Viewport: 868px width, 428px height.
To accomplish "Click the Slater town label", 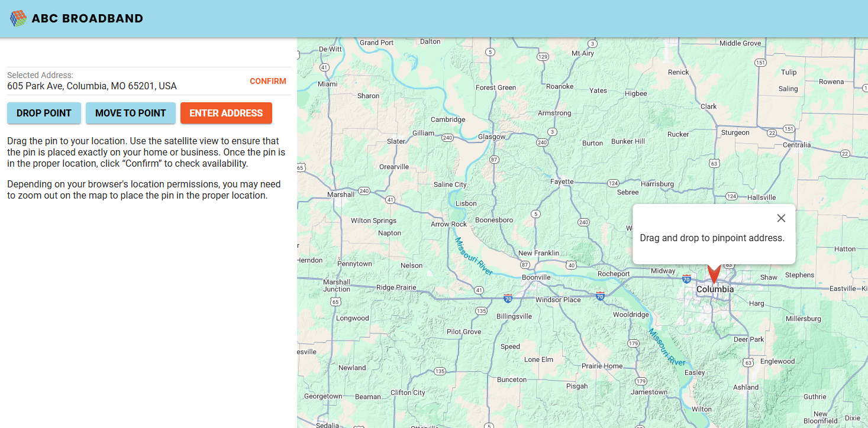I will pyautogui.click(x=396, y=141).
